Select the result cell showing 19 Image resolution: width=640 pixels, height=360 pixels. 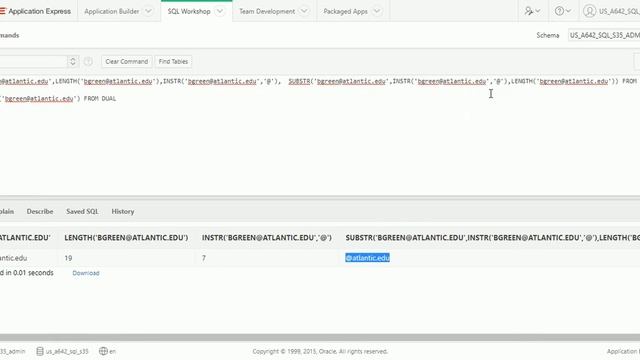point(68,258)
